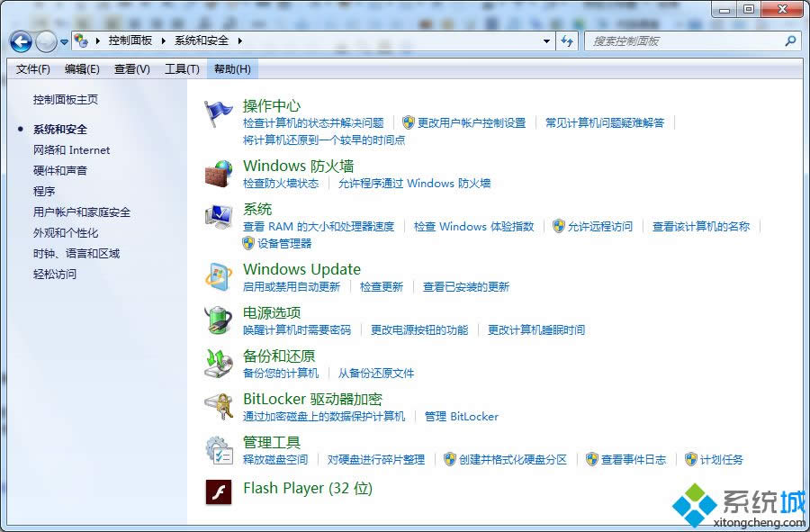Open 查看已安装的更新 link
The width and height of the screenshot is (810, 532).
click(x=466, y=286)
